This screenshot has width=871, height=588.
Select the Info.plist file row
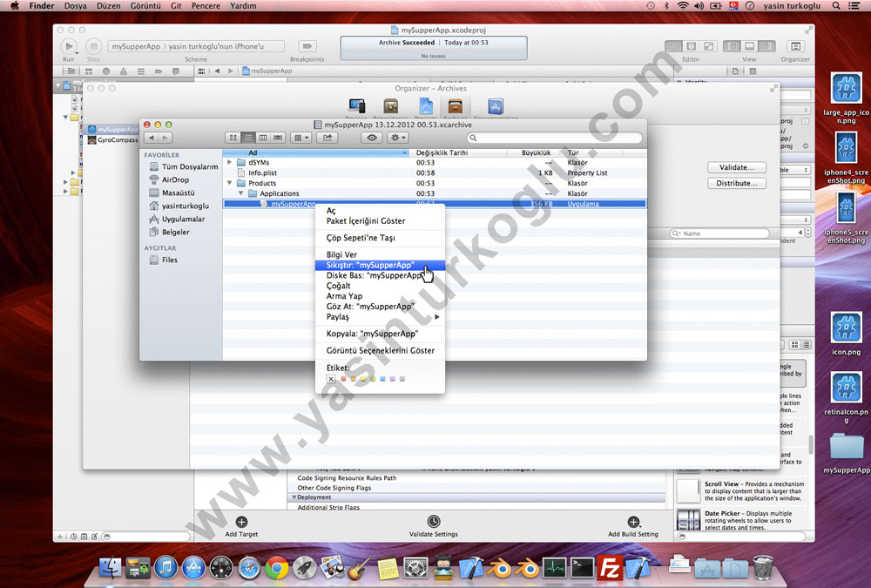pos(435,172)
